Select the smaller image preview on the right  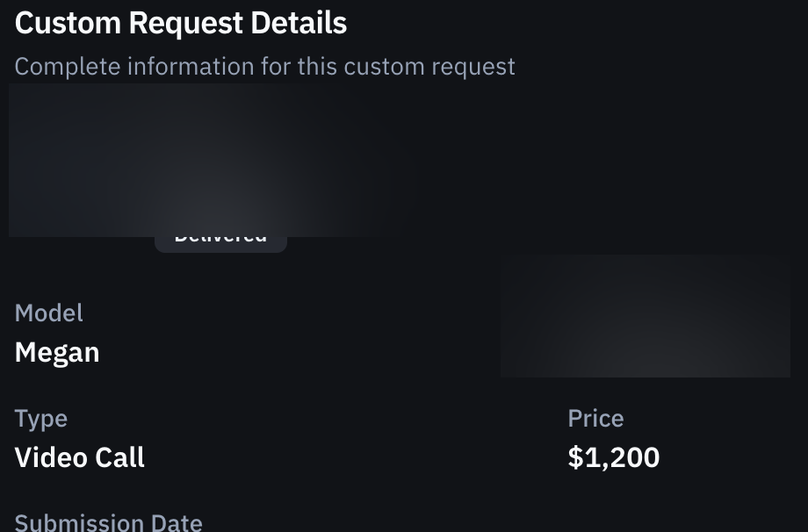(x=646, y=316)
